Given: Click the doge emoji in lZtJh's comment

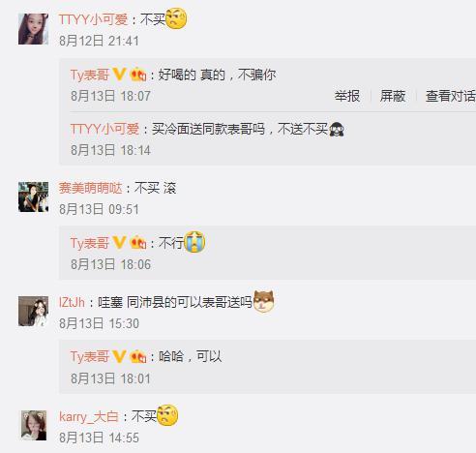Looking at the screenshot, I should 264,301.
